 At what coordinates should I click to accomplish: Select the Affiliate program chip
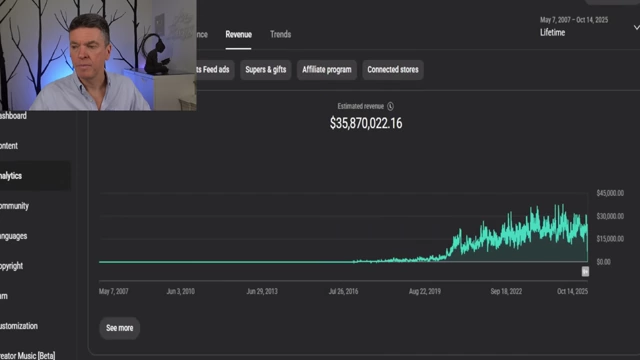click(327, 70)
